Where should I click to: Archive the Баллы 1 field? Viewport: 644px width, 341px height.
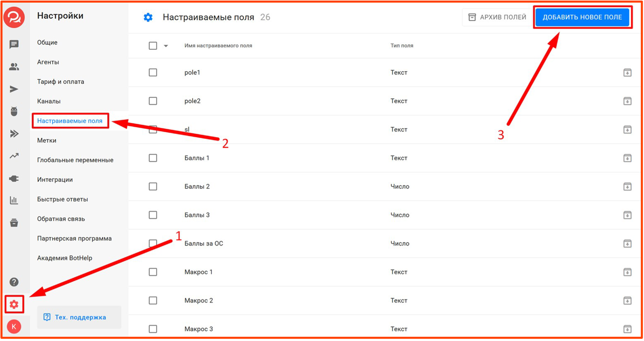tap(627, 158)
